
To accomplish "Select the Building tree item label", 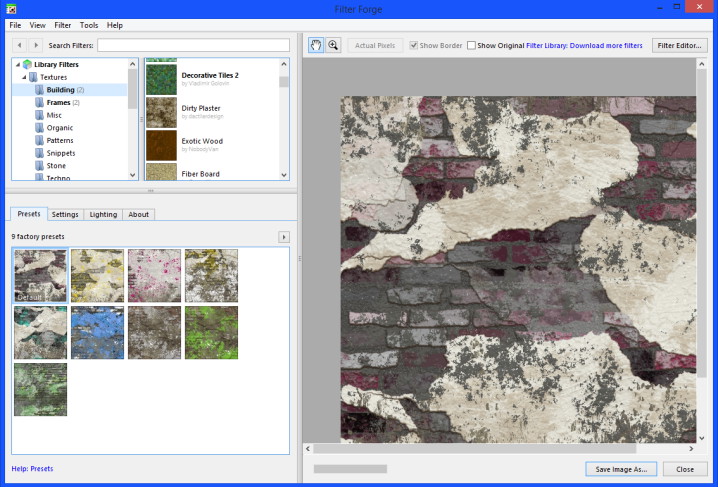I will pos(60,90).
